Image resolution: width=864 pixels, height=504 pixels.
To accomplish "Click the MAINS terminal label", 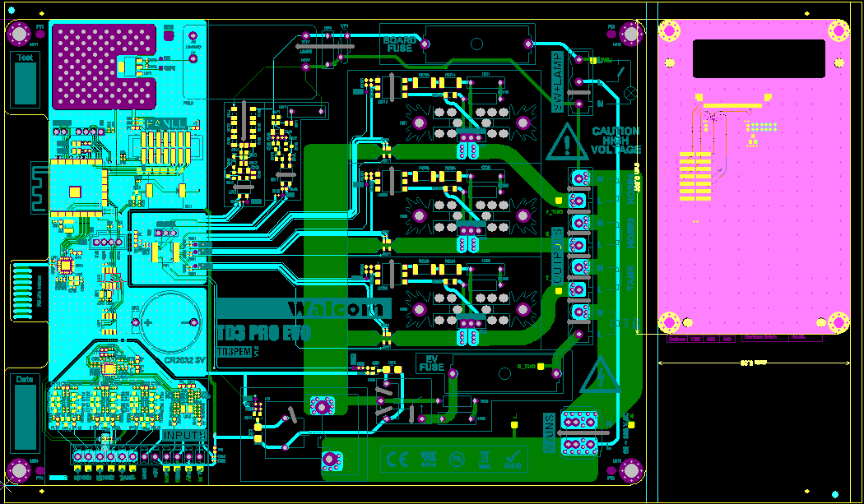I will click(x=550, y=432).
